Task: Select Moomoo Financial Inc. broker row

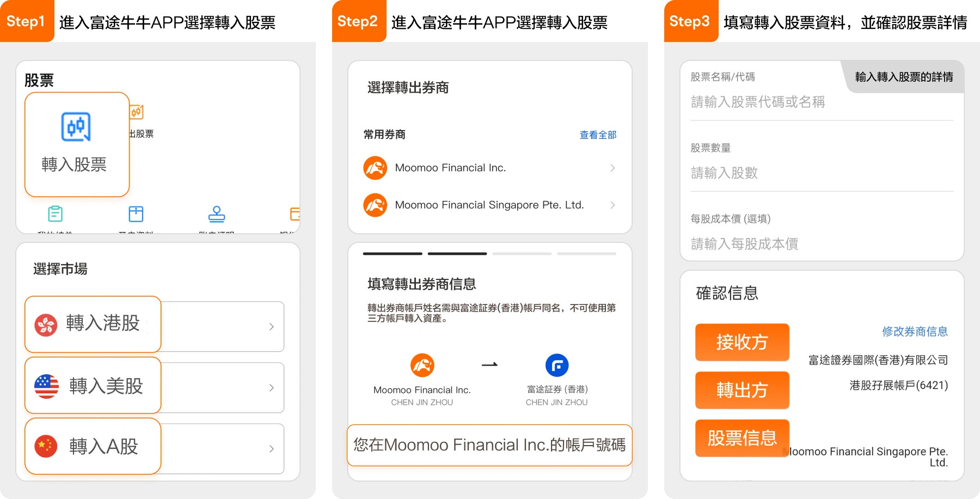Action: point(489,168)
